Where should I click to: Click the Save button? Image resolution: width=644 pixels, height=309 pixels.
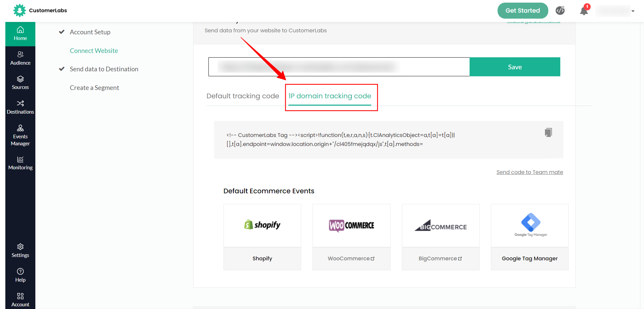point(515,67)
